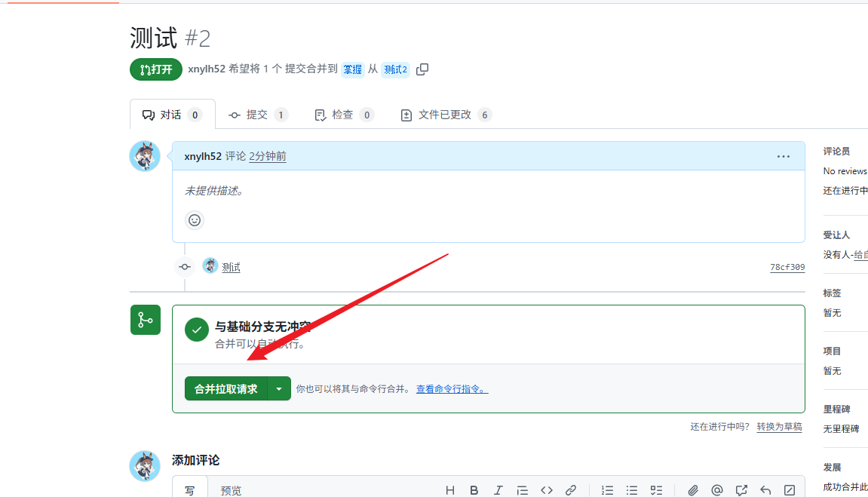Open the 查看命令行指令 link
This screenshot has width=868, height=497.
point(452,389)
